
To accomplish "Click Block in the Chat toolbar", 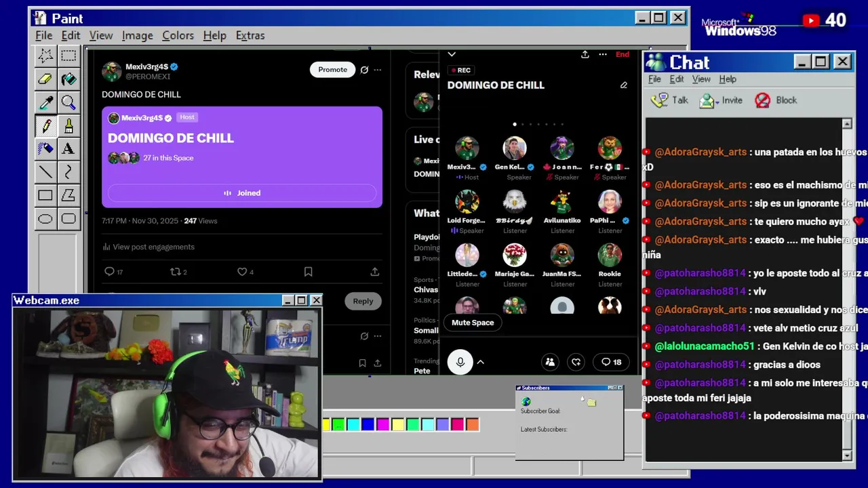I will point(776,100).
